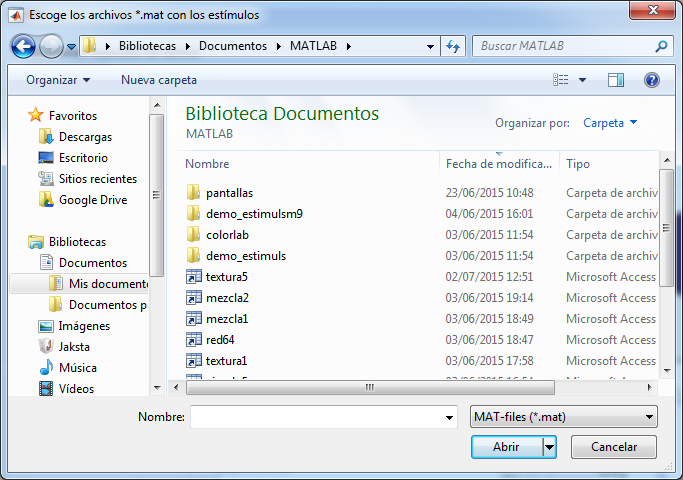Click Nueva carpeta in toolbar
683x480 pixels.
pyautogui.click(x=159, y=80)
